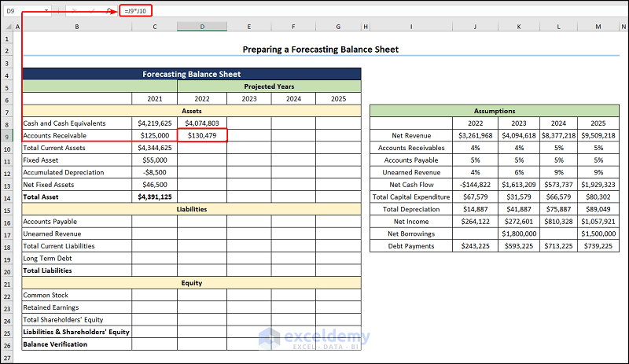Screen dimensions: 629x364
Task: Select column C header
Action: pos(154,27)
